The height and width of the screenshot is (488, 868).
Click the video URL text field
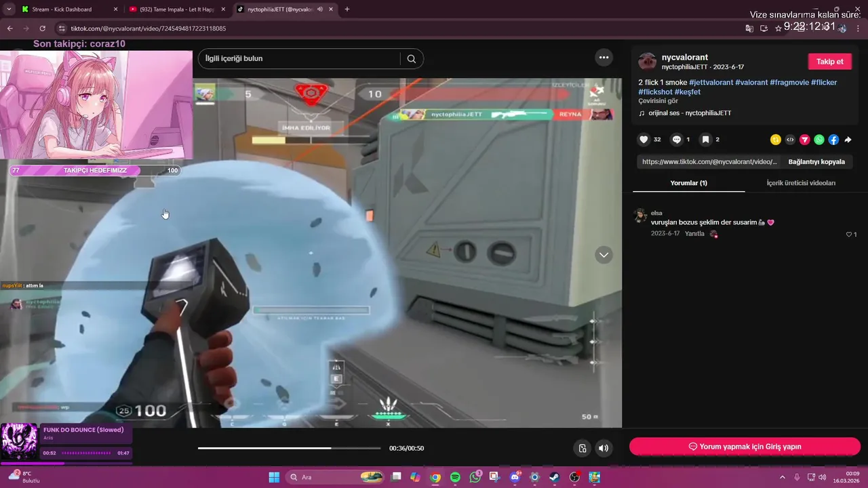coord(709,162)
